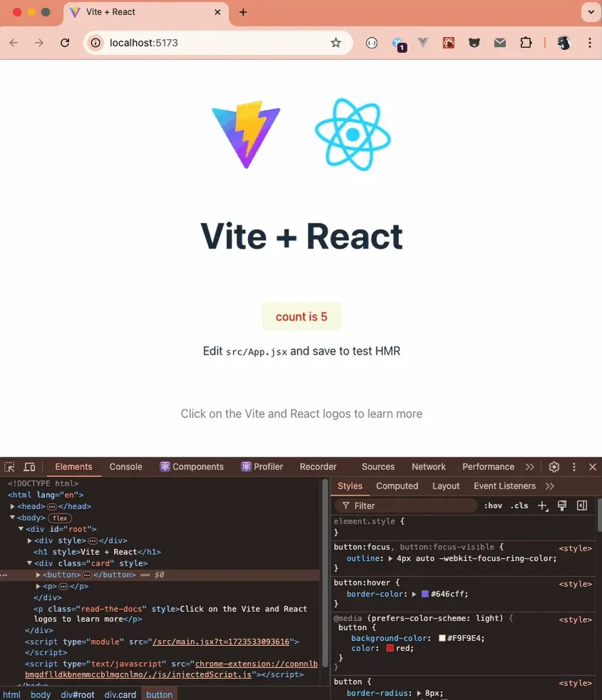The image size is (602, 700).
Task: Select div#root in the breadcrumb
Action: [x=78, y=694]
